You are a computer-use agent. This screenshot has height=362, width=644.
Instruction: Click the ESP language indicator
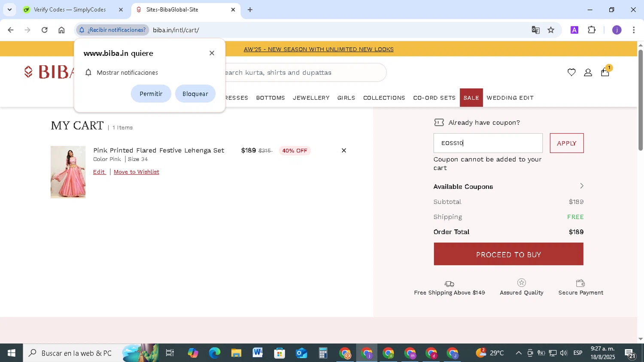pyautogui.click(x=578, y=353)
